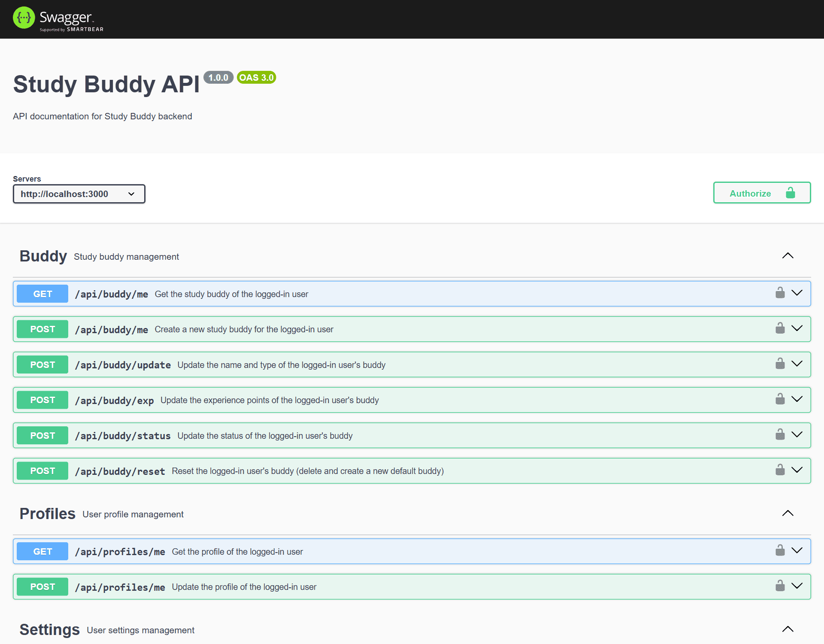This screenshot has width=824, height=644.
Task: Click the Authorize button
Action: 762,193
